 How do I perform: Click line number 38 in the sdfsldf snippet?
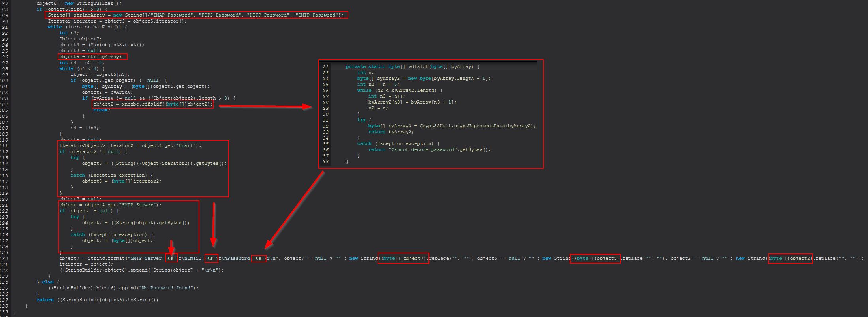click(325, 161)
